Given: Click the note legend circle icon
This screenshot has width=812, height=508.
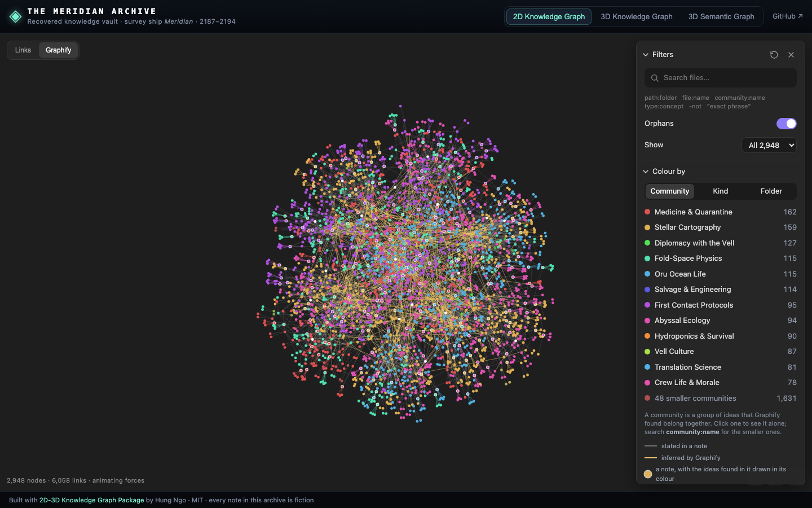Looking at the screenshot, I should tap(648, 474).
